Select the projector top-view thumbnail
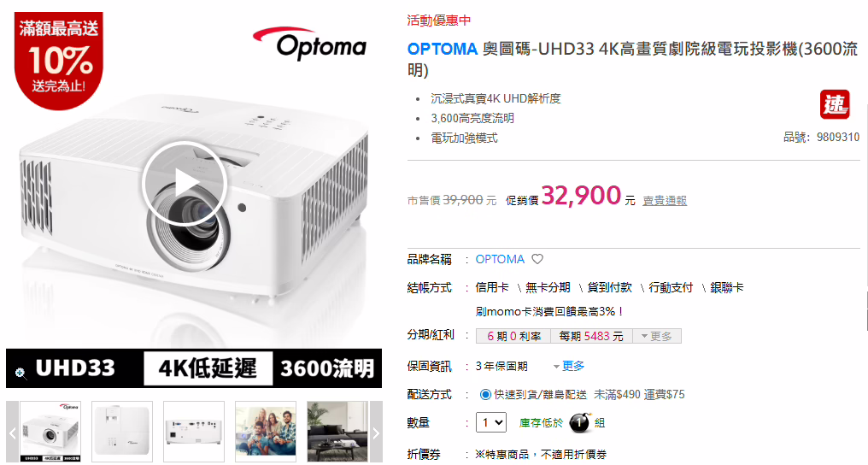The height and width of the screenshot is (465, 868). point(122,432)
